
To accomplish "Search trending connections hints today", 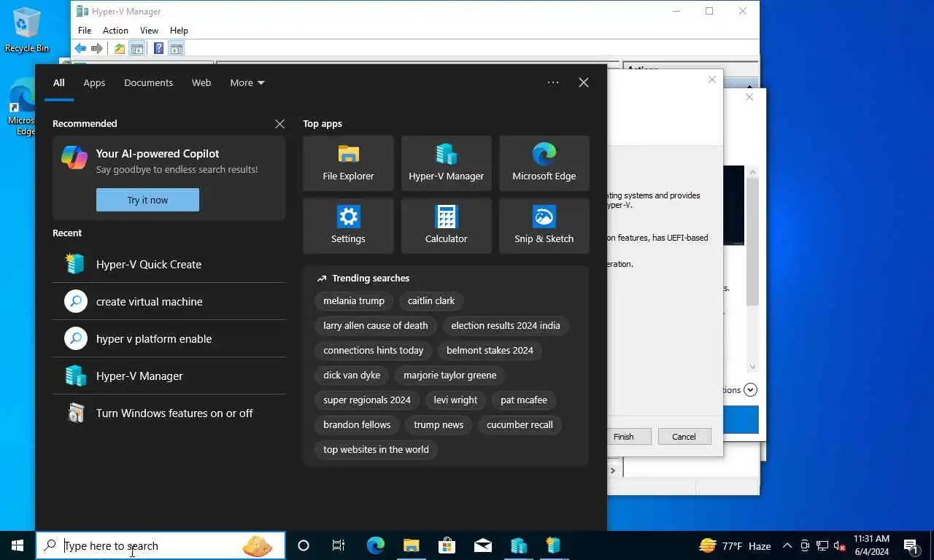I will [x=374, y=351].
